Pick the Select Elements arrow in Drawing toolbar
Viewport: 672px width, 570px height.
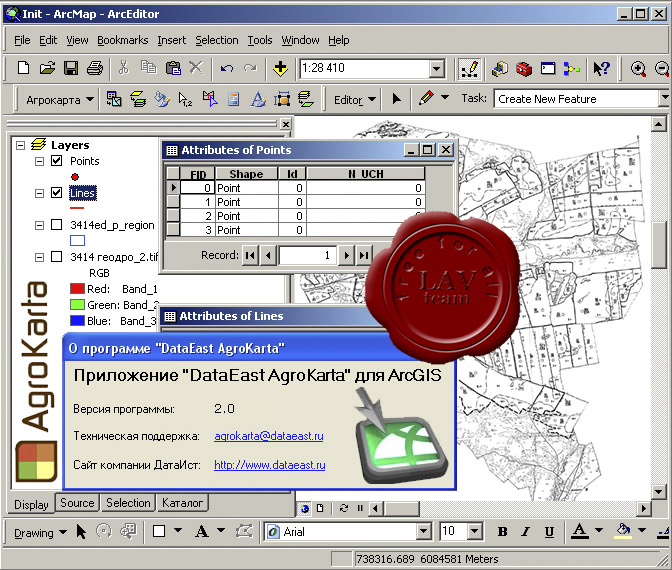click(x=81, y=532)
